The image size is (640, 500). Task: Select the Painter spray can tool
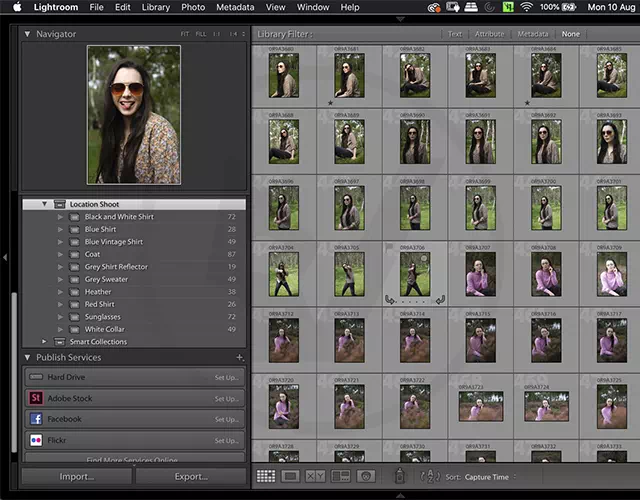(400, 476)
